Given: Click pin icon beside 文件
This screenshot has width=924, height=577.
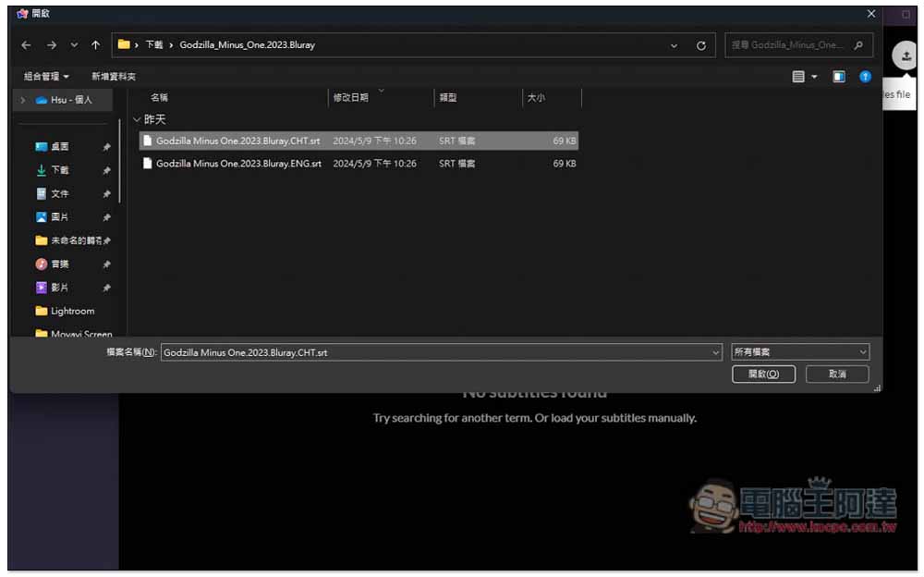Looking at the screenshot, I should pyautogui.click(x=106, y=194).
